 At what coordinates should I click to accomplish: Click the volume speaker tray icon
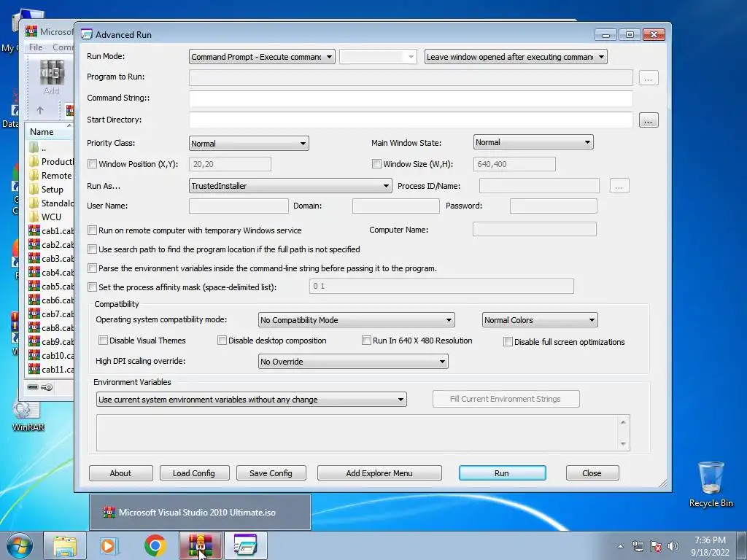point(673,546)
